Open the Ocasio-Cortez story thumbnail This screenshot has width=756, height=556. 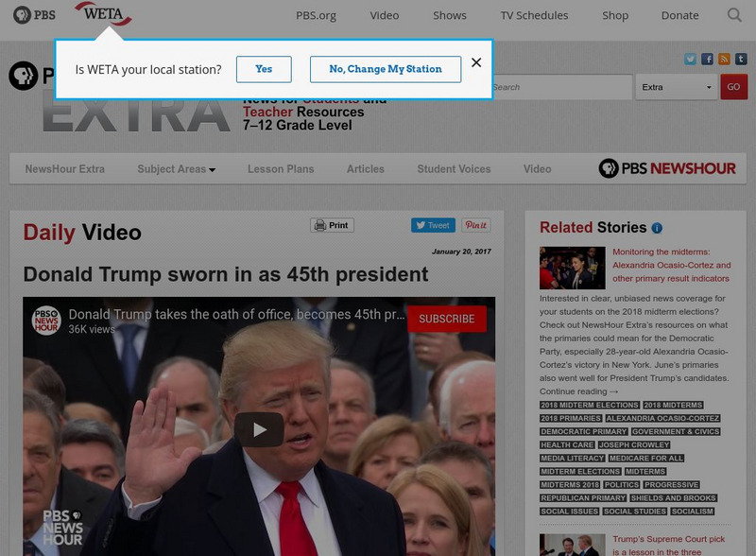click(x=573, y=268)
